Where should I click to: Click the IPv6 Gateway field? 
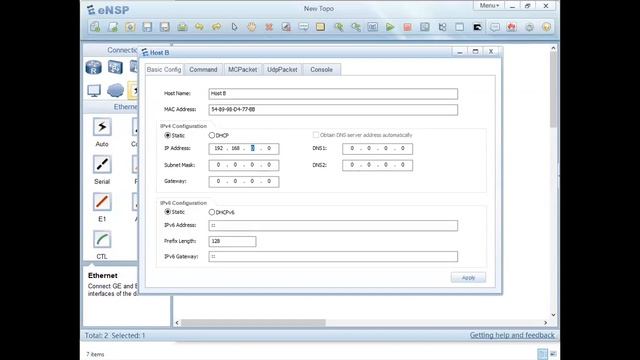(333, 256)
